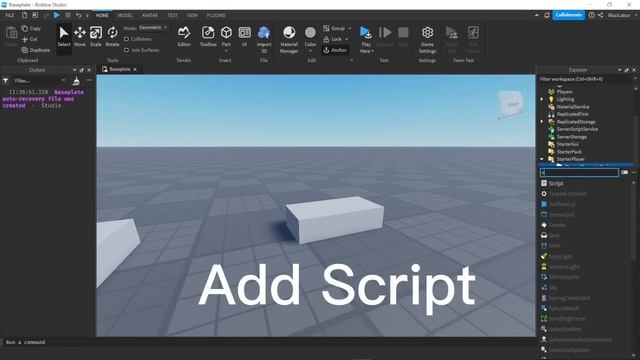Image resolution: width=640 pixels, height=360 pixels.
Task: Open the Part dropdown arrow
Action: click(x=226, y=51)
